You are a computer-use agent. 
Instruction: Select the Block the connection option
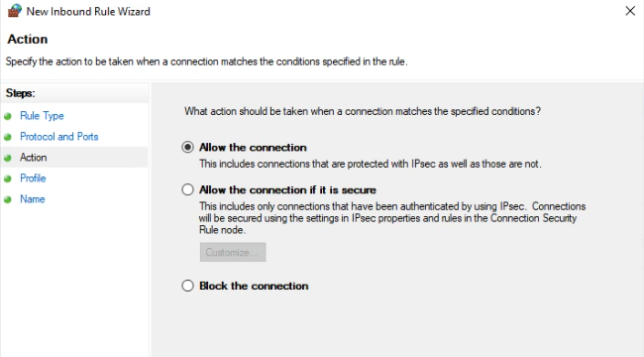pos(187,286)
